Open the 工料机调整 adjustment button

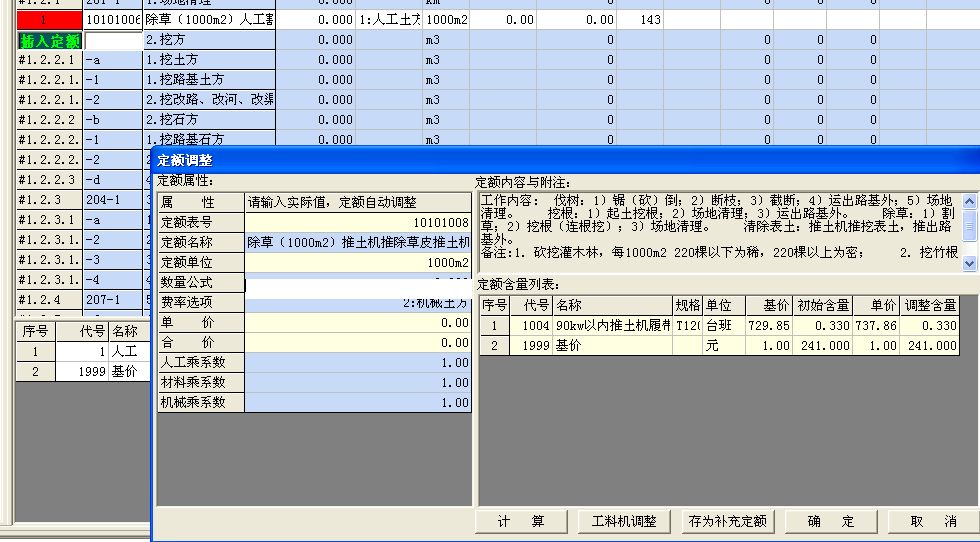(624, 521)
